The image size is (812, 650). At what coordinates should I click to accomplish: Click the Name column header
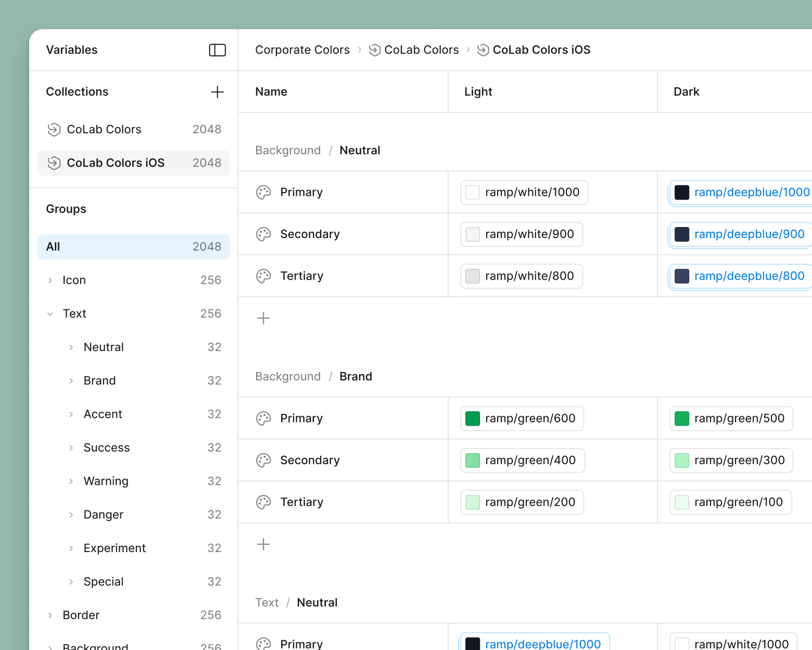click(x=271, y=92)
